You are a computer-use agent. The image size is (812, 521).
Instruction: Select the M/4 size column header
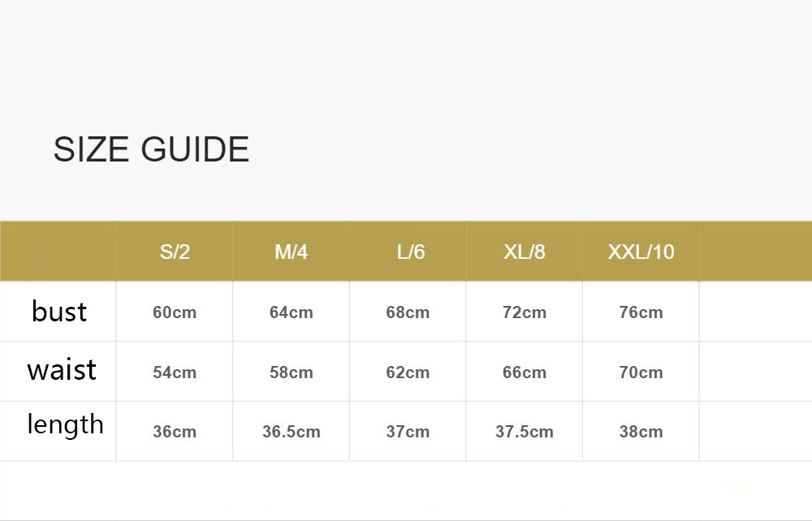pos(291,252)
